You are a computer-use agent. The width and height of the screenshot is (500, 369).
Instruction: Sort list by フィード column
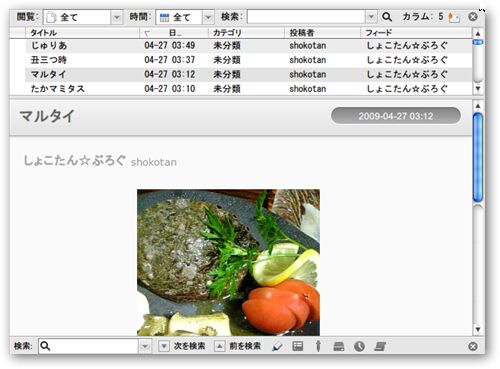(x=417, y=33)
